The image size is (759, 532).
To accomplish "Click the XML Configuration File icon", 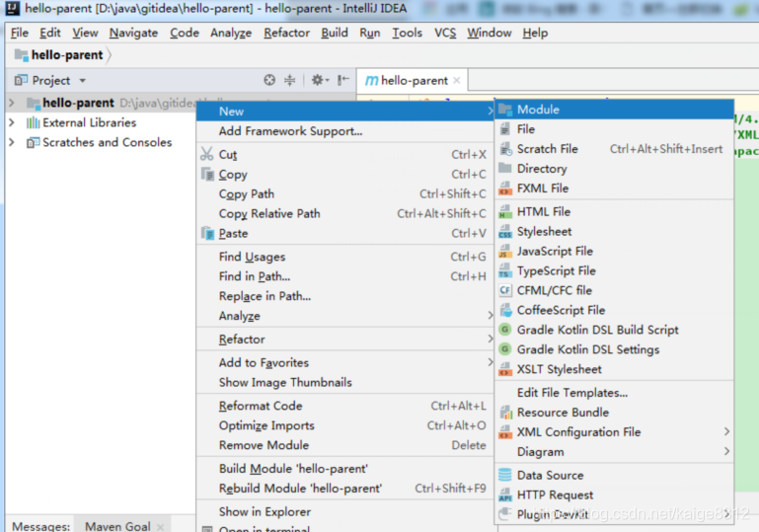I will (x=505, y=432).
